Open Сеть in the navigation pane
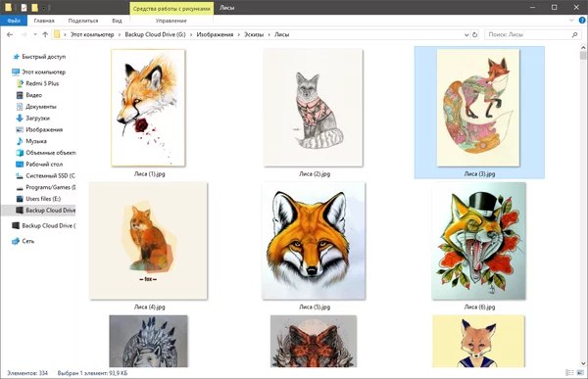588x379 pixels. pyautogui.click(x=27, y=241)
